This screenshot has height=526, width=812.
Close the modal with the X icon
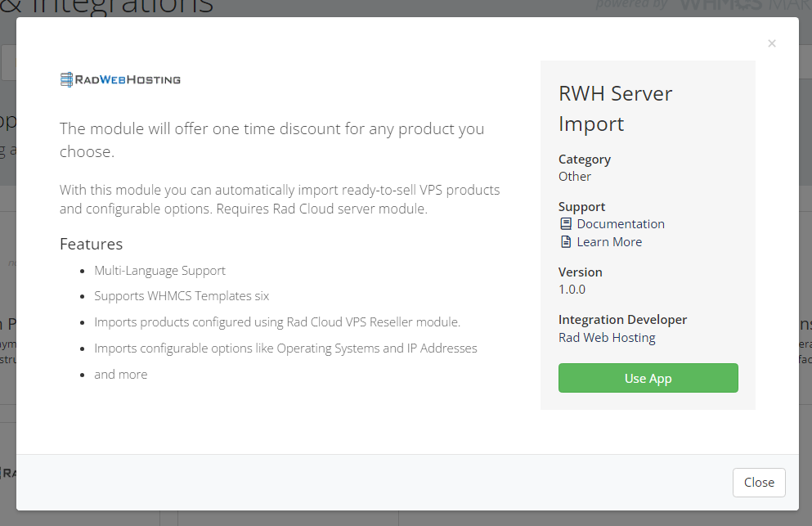pos(771,44)
